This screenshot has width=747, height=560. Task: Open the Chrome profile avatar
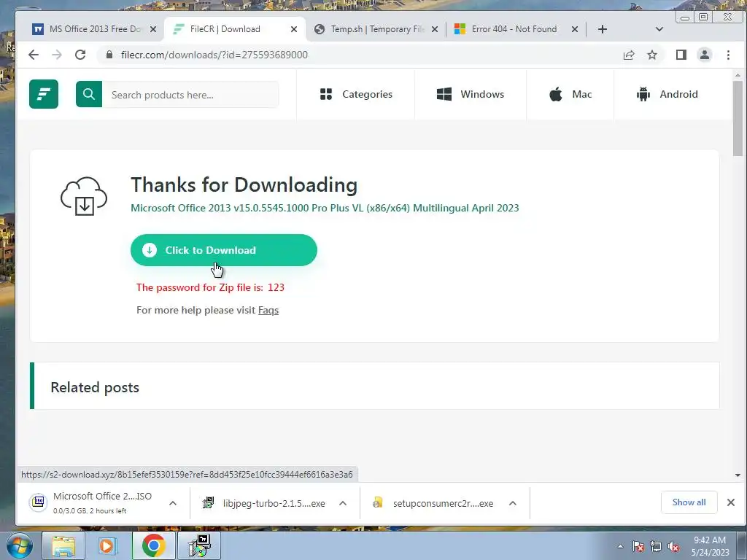click(705, 55)
